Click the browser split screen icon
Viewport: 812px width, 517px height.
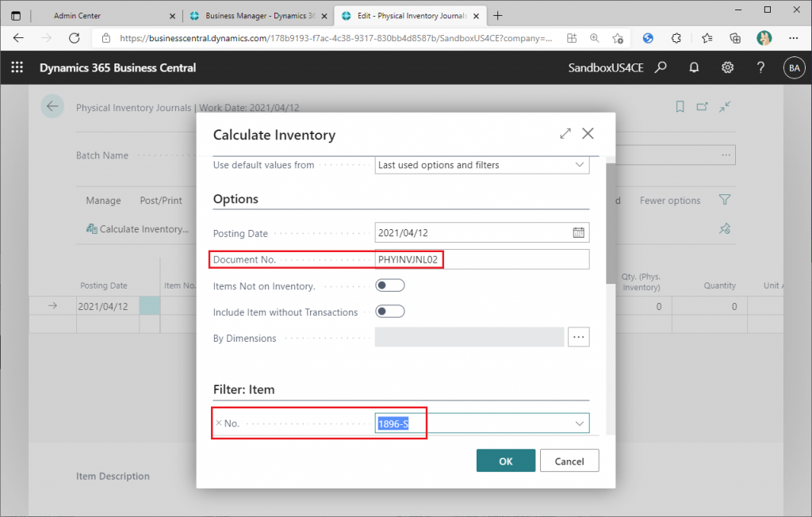click(572, 38)
